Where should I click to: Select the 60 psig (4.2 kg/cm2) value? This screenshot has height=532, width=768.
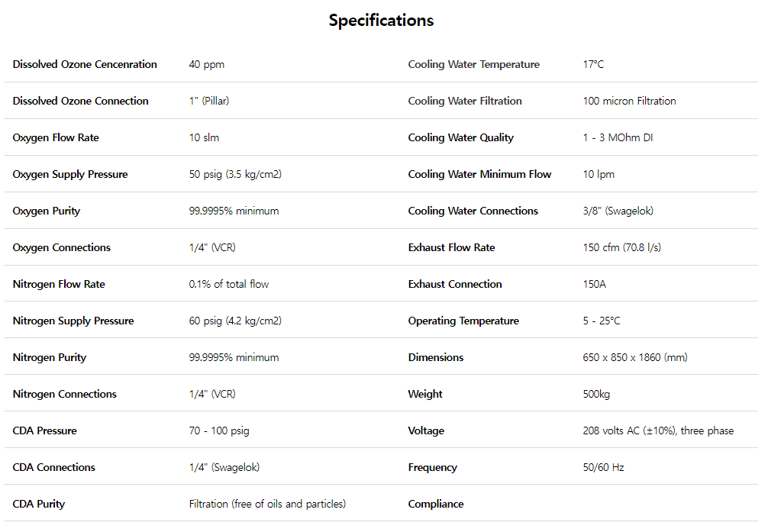click(234, 321)
